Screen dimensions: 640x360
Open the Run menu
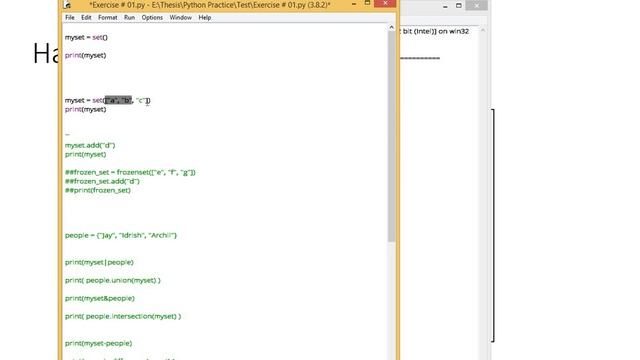pyautogui.click(x=129, y=18)
